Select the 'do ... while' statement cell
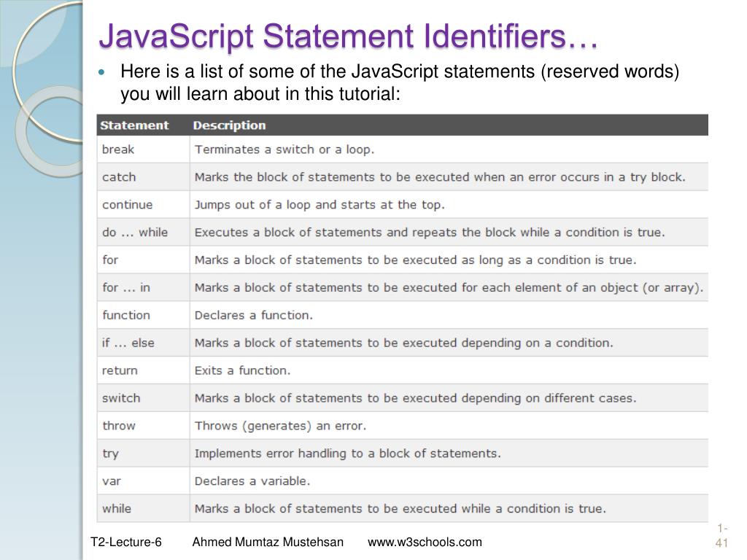 134,233
